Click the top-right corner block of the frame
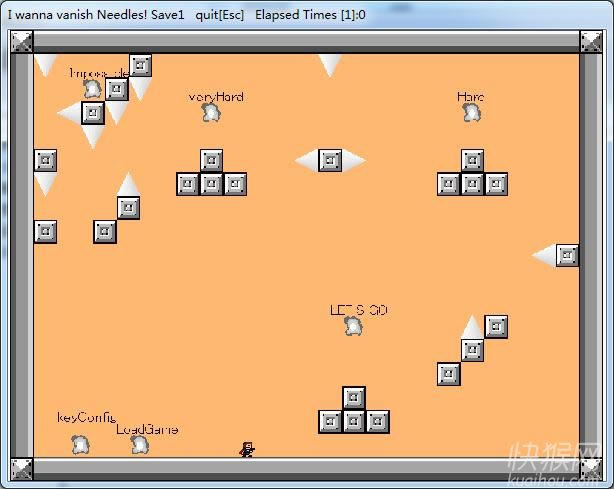This screenshot has height=489, width=614. click(591, 41)
